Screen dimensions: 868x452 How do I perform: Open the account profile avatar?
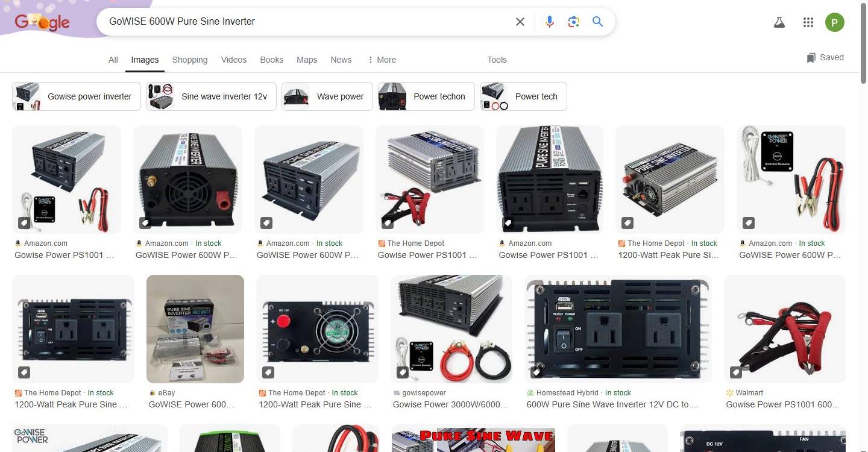pyautogui.click(x=834, y=22)
